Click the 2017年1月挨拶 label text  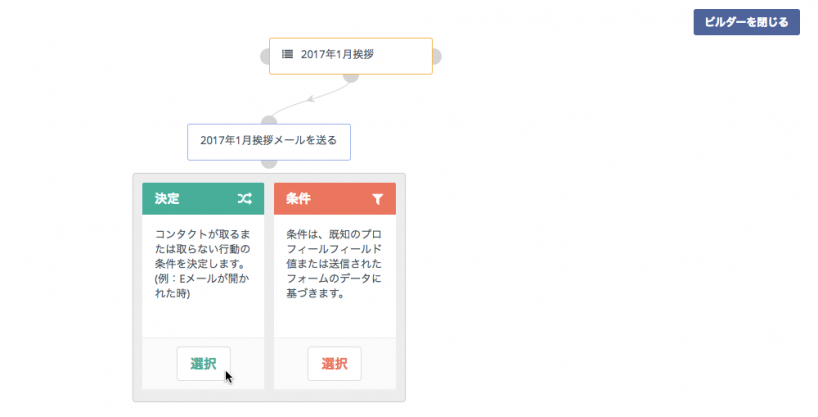337,55
